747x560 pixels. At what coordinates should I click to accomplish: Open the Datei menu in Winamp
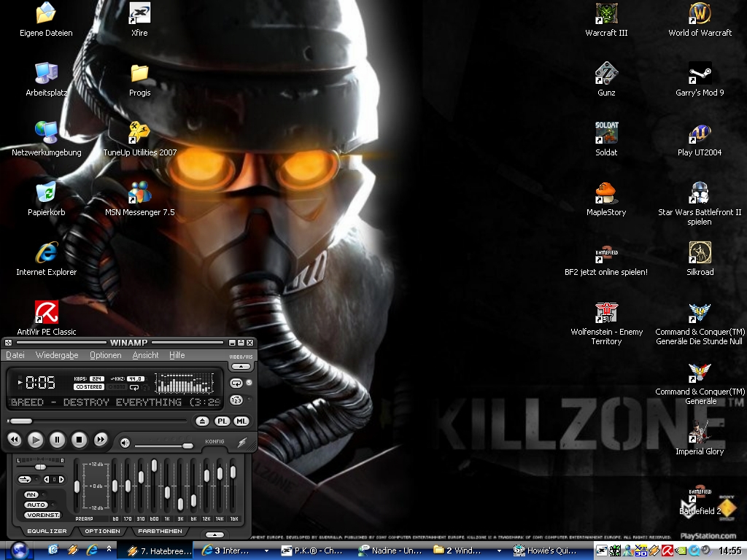15,355
